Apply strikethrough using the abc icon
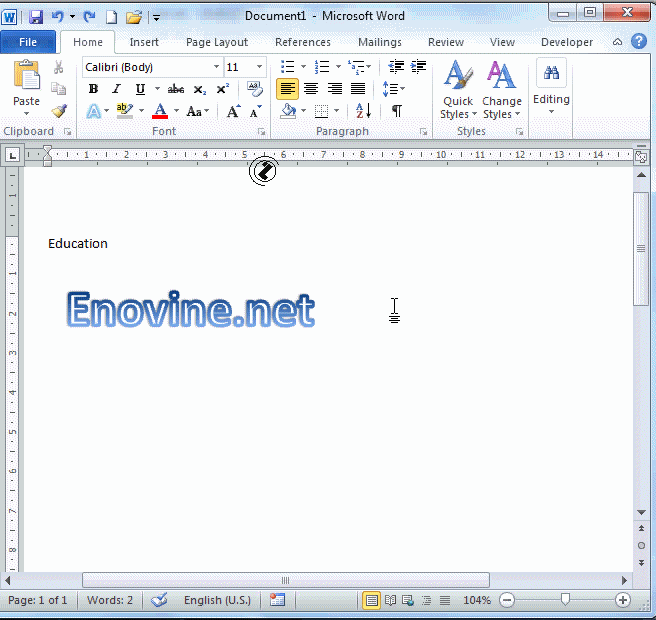This screenshot has width=656, height=620. pos(176,89)
